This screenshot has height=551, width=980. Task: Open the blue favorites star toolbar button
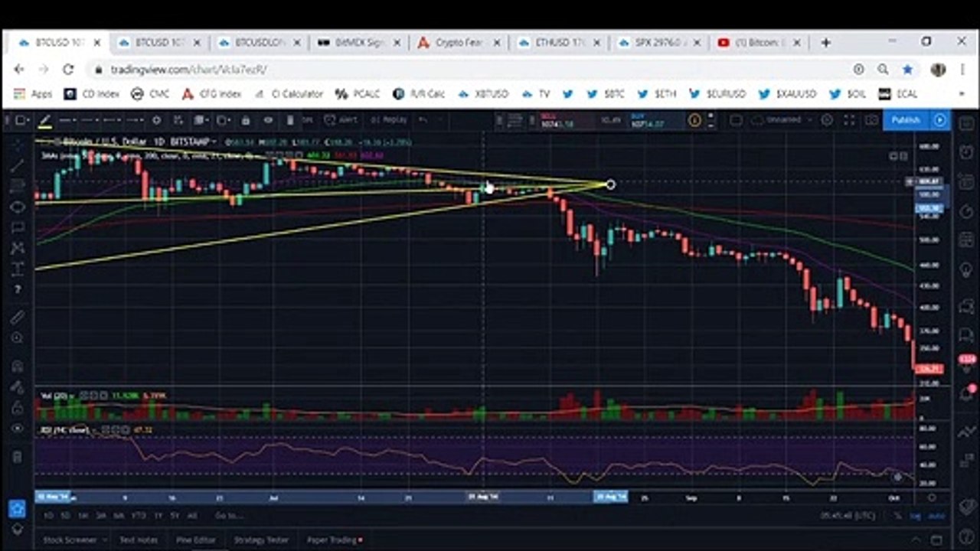(18, 508)
